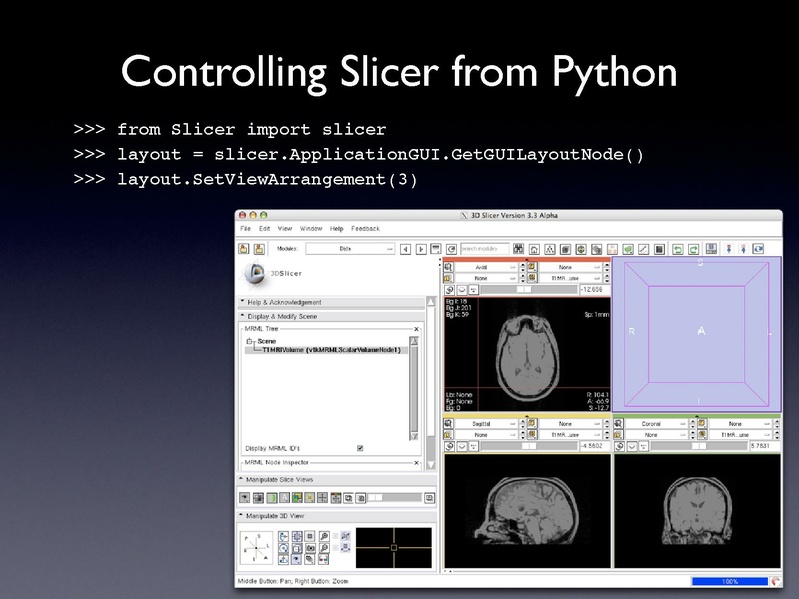This screenshot has height=599, width=799.
Task: Click axial slice offset value -12.656
Action: click(594, 289)
